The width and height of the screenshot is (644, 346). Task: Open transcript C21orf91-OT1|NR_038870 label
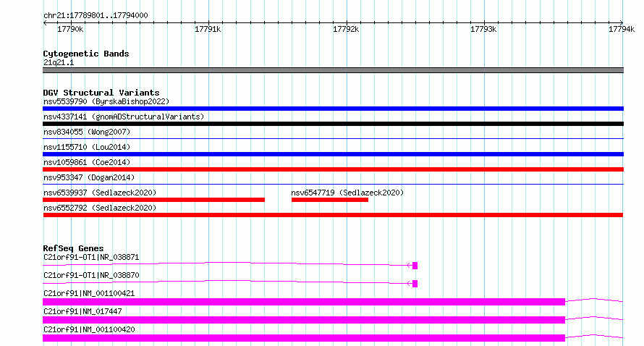point(91,275)
